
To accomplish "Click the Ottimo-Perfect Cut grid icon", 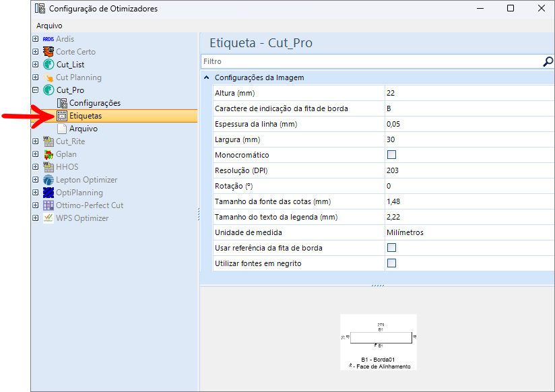I will (48, 205).
